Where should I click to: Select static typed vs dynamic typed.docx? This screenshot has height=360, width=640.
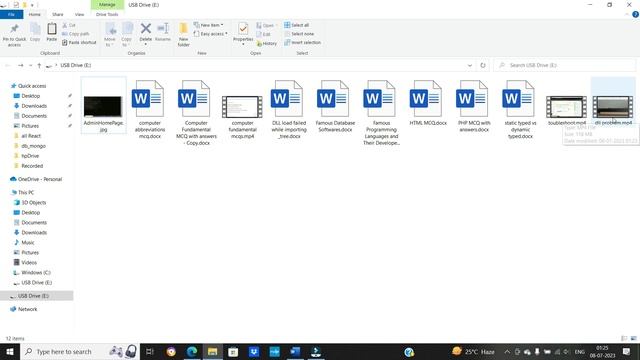(520, 109)
